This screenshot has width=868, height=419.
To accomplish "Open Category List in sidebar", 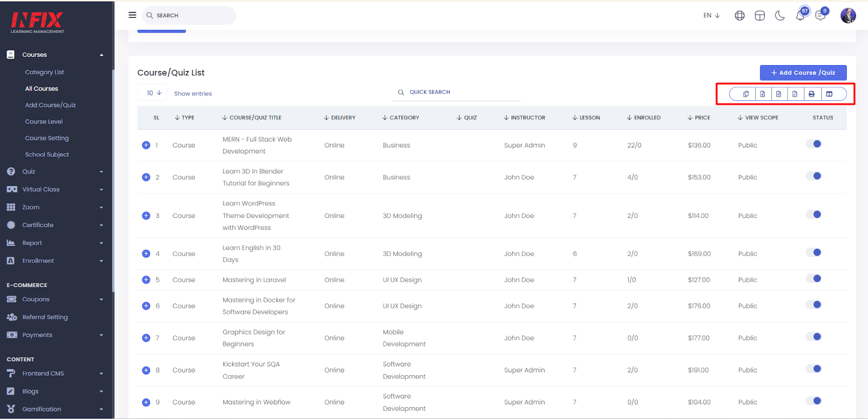I will pos(44,72).
